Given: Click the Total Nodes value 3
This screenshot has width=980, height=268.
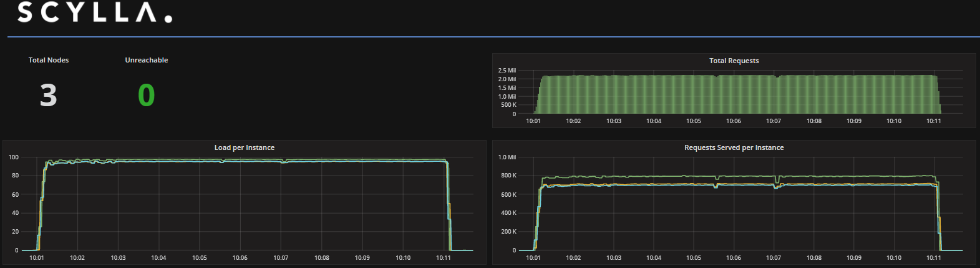Looking at the screenshot, I should click(49, 96).
